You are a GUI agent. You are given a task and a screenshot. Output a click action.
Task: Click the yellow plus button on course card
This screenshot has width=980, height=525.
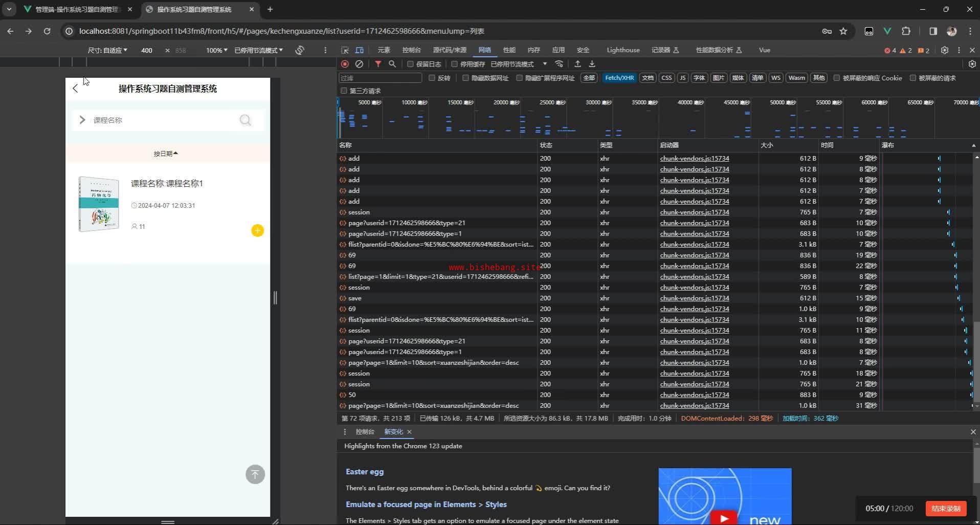(x=257, y=231)
